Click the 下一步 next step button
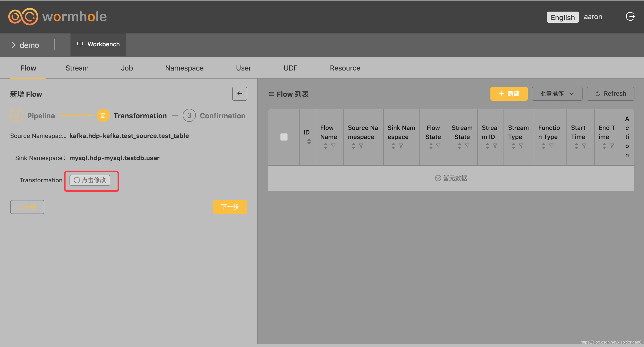 [x=230, y=207]
